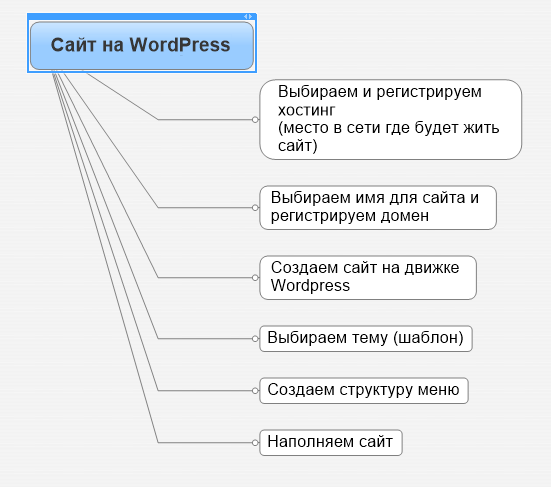This screenshot has width=551, height=487.
Task: Click the connector circle beside "Создаем сайт на движке"
Action: [255, 278]
